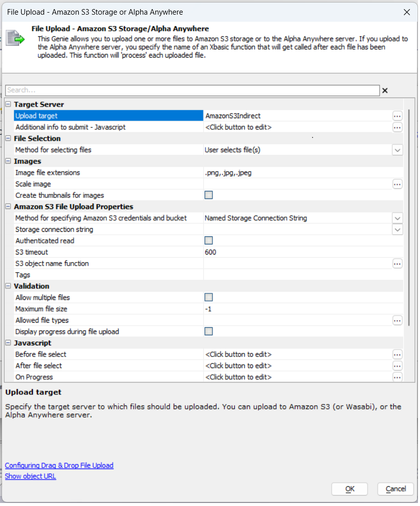Collapse Amazon S3 File Upload Properties section
The height and width of the screenshot is (506, 420).
tap(9, 208)
